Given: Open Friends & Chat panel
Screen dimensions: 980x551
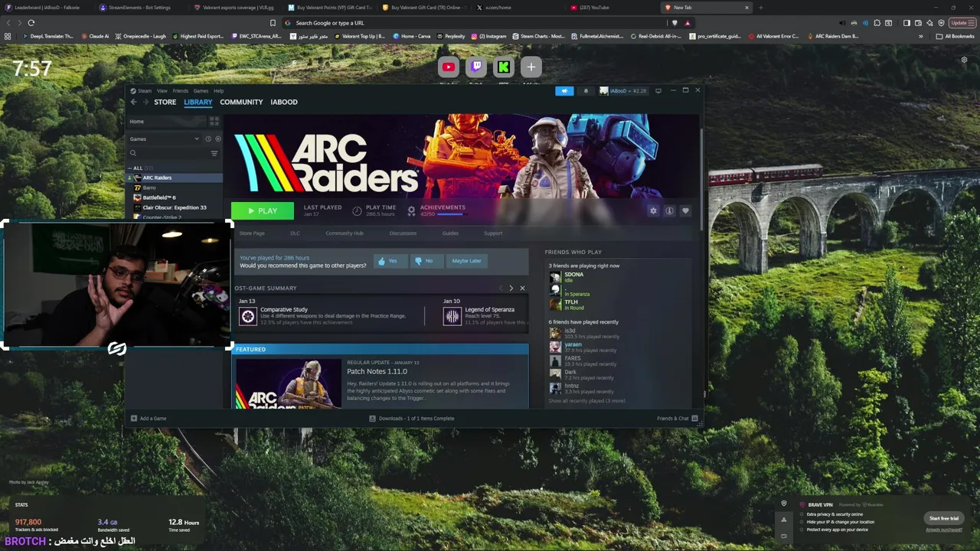Looking at the screenshot, I should [x=677, y=419].
